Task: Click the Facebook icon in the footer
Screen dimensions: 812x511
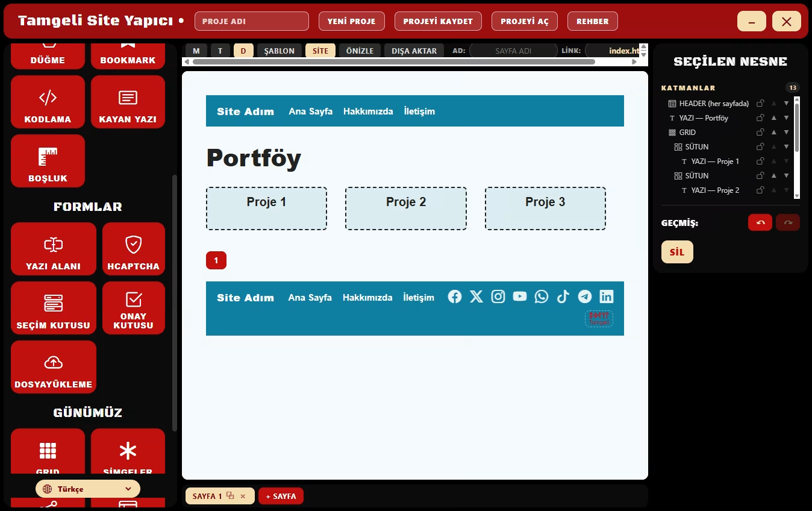Action: [x=455, y=296]
